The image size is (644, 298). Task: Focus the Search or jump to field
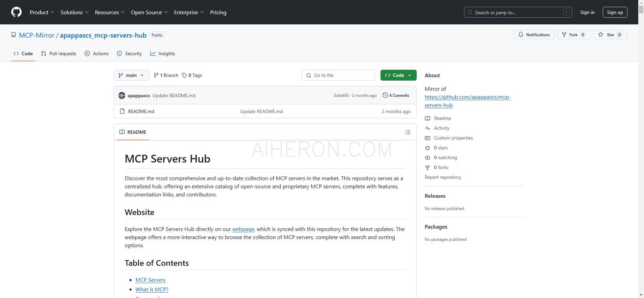click(x=518, y=12)
